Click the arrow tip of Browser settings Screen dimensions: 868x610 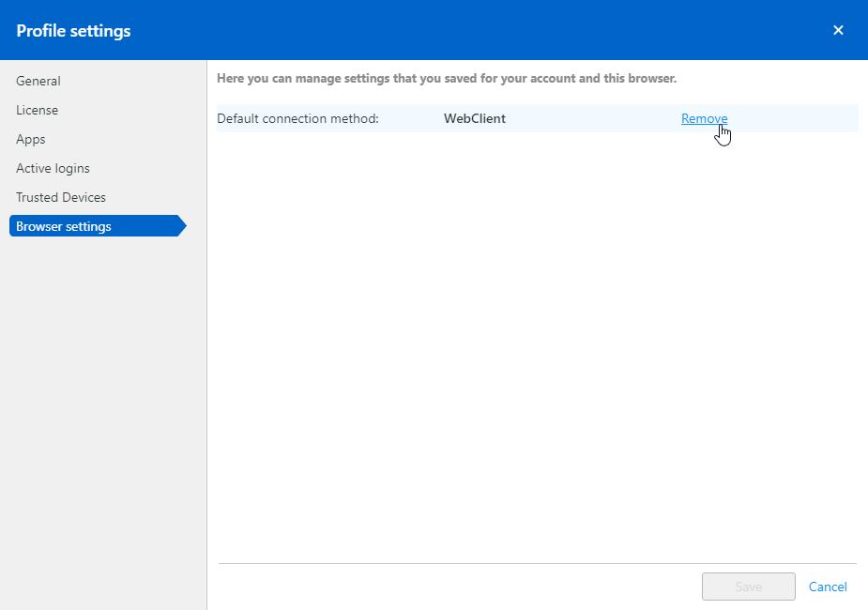182,226
